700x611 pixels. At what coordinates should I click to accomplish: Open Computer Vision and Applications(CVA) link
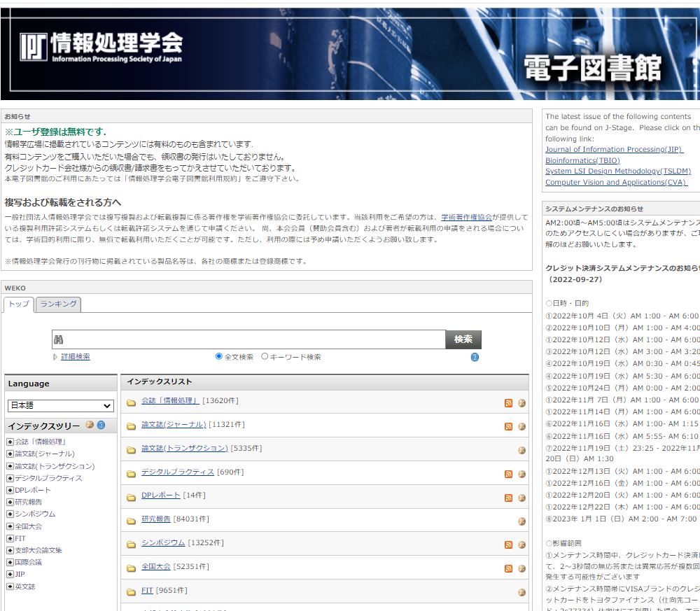tap(616, 183)
